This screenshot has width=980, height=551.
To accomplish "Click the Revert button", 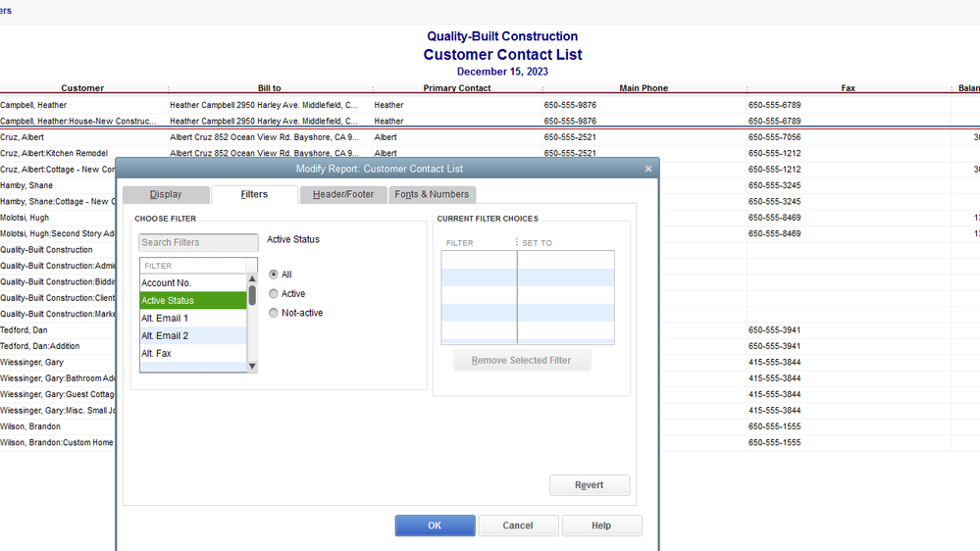I will (x=590, y=484).
